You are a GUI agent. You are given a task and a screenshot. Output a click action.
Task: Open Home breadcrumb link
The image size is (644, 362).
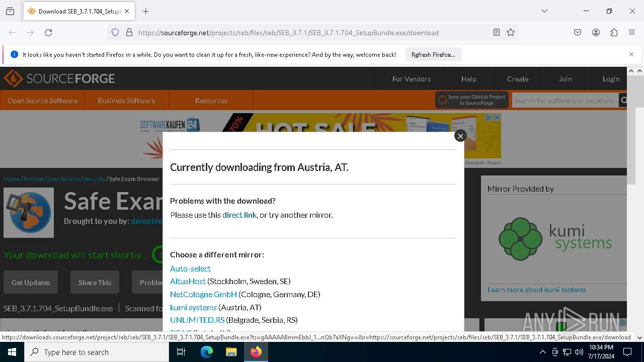pos(12,179)
